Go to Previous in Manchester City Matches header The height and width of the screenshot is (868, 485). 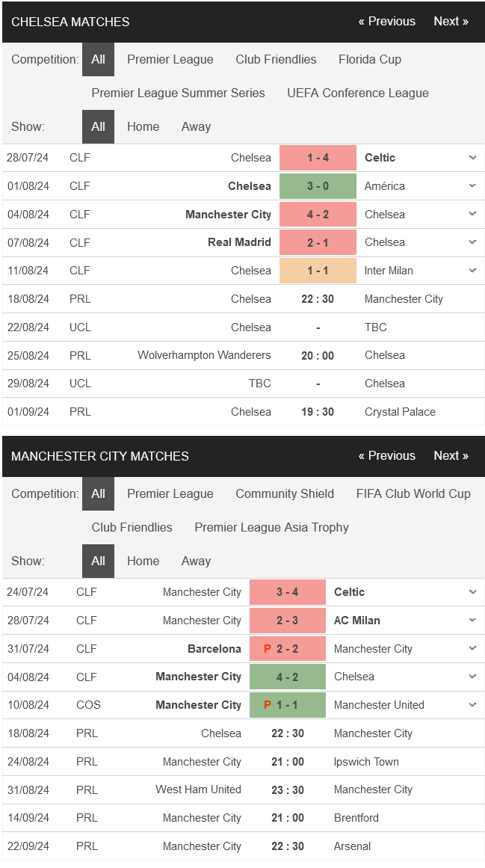386,455
